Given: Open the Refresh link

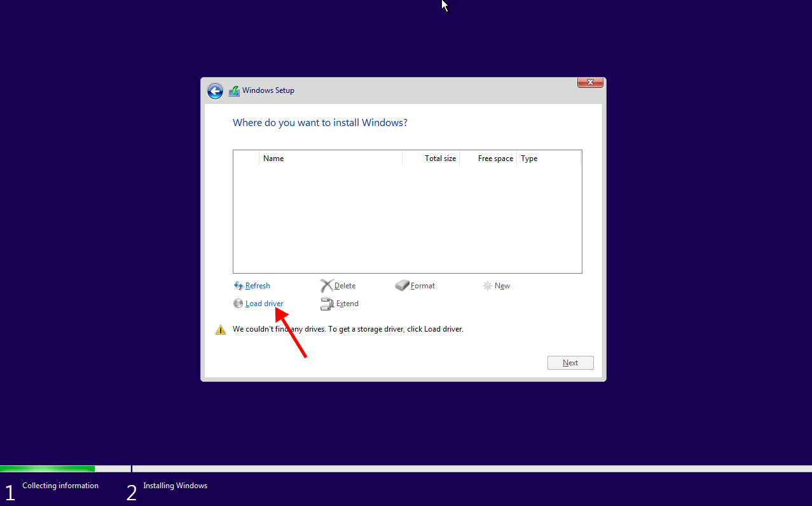Looking at the screenshot, I should coord(258,286).
